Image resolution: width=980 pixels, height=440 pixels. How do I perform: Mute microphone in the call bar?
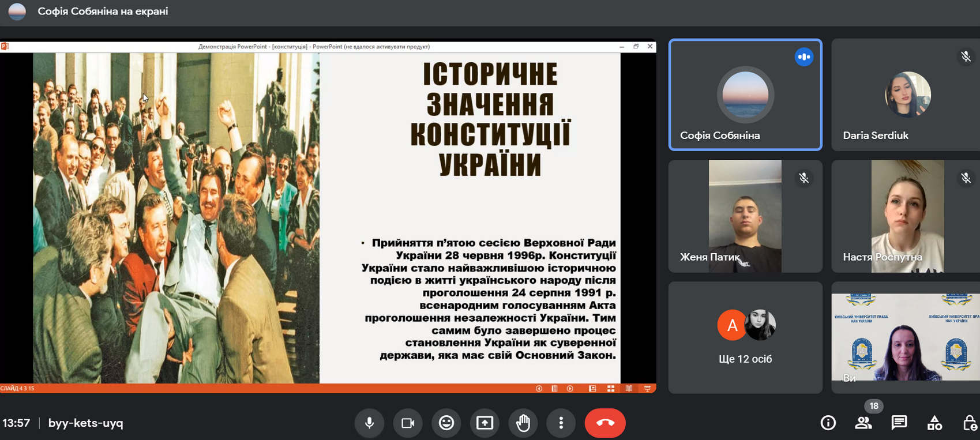click(x=369, y=423)
